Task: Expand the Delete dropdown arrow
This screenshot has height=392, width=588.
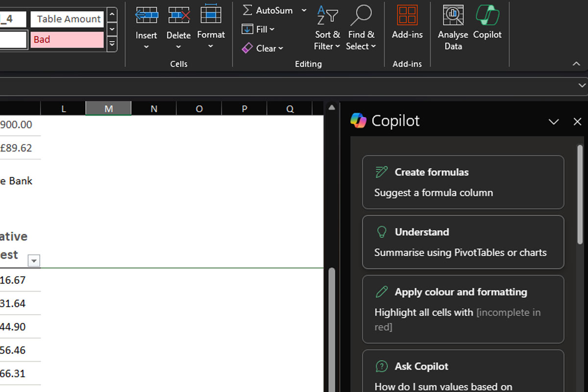Action: point(178,47)
